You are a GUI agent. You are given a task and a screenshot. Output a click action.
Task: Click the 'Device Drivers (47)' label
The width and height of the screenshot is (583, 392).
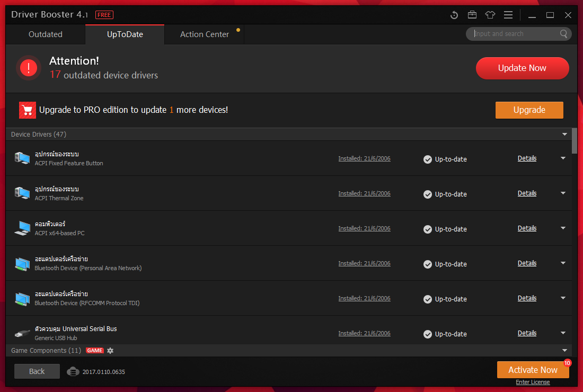39,134
